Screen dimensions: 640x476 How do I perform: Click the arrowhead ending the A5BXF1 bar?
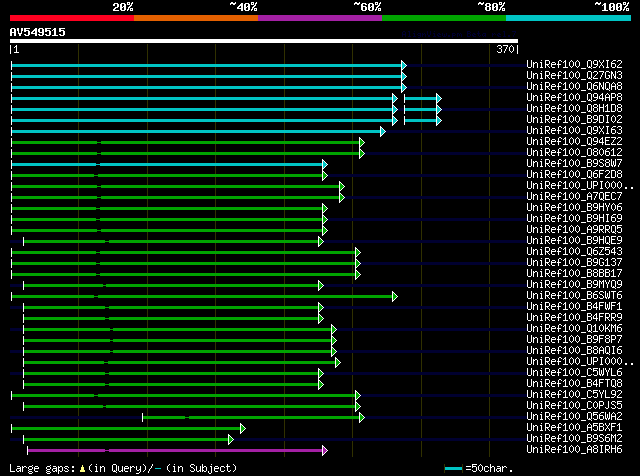(x=243, y=429)
